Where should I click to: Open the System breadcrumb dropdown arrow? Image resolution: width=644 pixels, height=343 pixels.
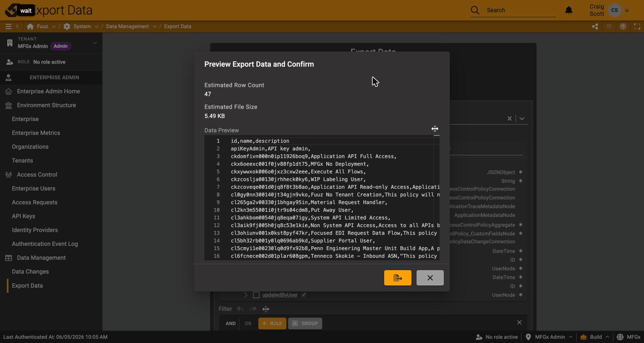pos(96,26)
